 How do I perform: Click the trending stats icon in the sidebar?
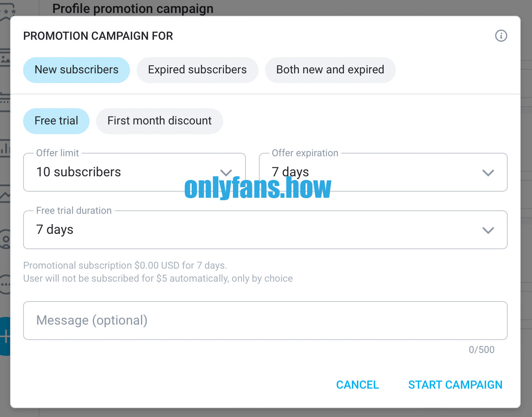(x=5, y=195)
